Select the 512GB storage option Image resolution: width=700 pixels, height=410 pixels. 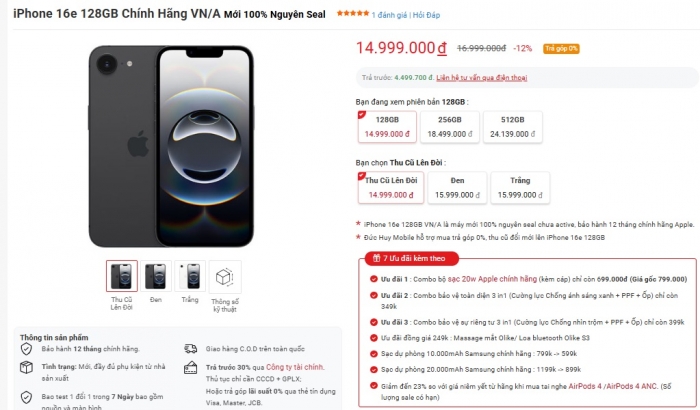(513, 126)
